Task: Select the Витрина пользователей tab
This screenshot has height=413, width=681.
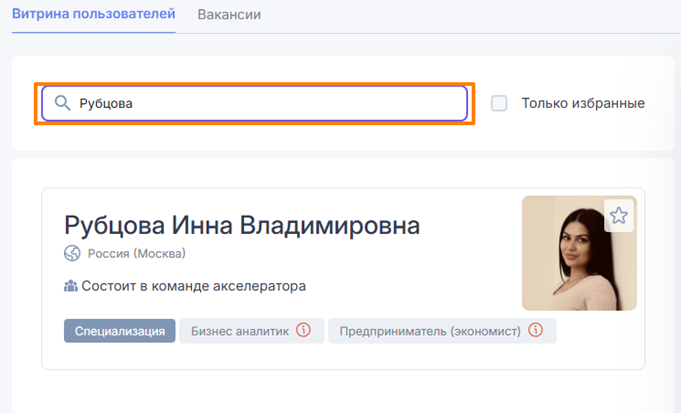Action: click(93, 15)
